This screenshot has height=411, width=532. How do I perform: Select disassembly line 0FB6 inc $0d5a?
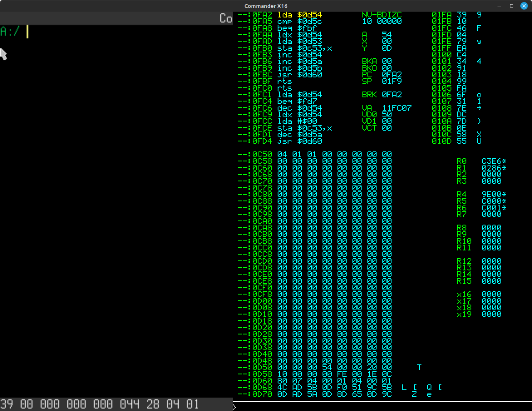click(x=280, y=62)
